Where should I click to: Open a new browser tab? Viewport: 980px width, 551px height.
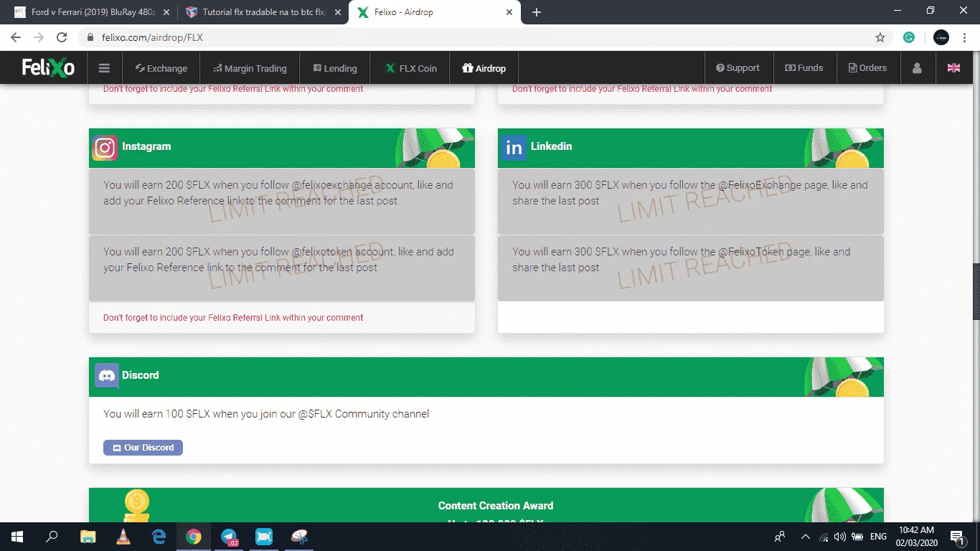(537, 12)
